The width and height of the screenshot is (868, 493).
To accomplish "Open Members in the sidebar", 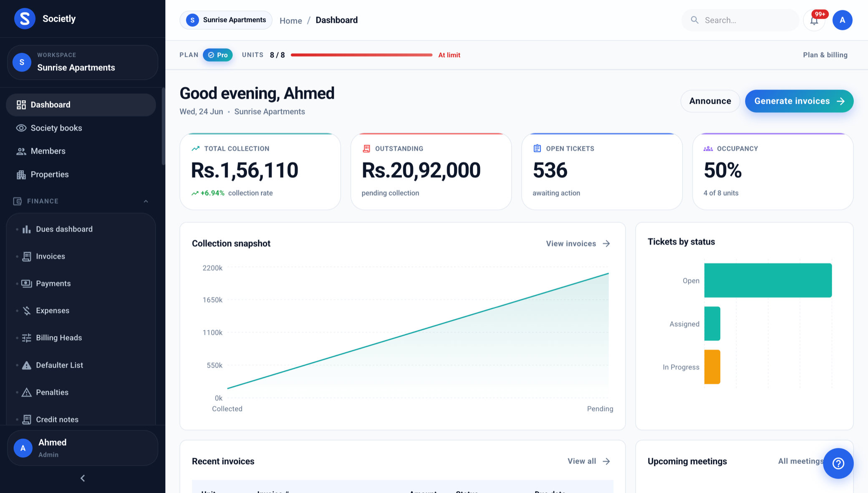I will [x=81, y=151].
